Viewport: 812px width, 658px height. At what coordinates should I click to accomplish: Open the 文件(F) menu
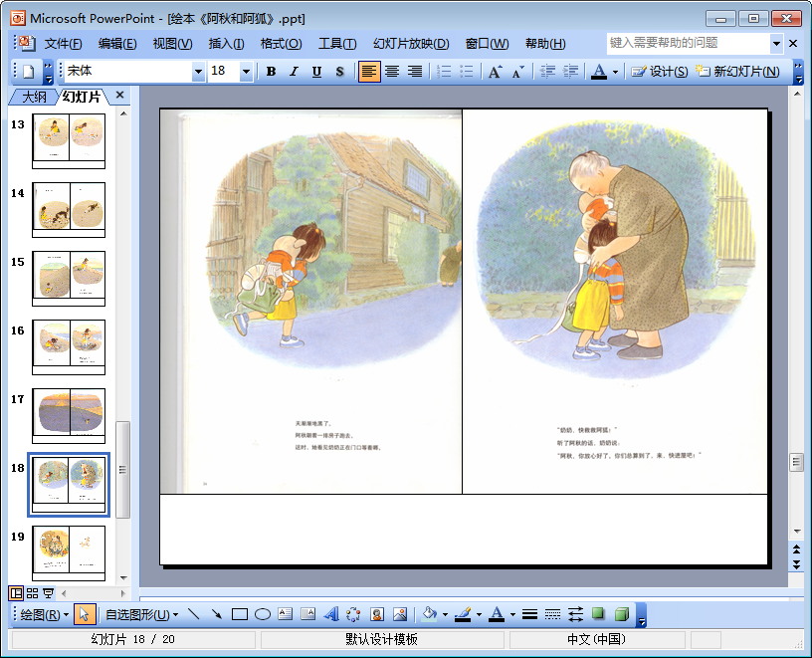(x=63, y=44)
